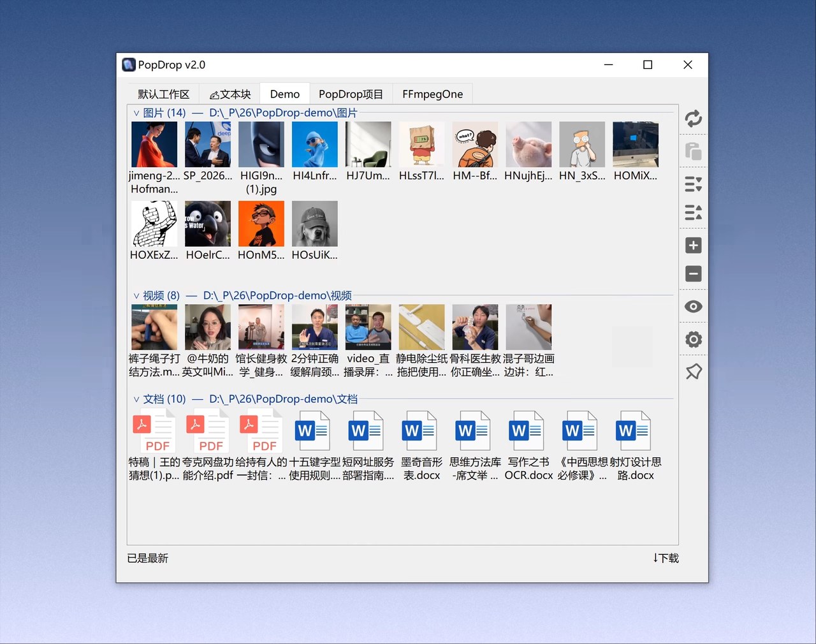Collapse the 图片 (14) group
This screenshot has height=644, width=816.
[x=136, y=113]
